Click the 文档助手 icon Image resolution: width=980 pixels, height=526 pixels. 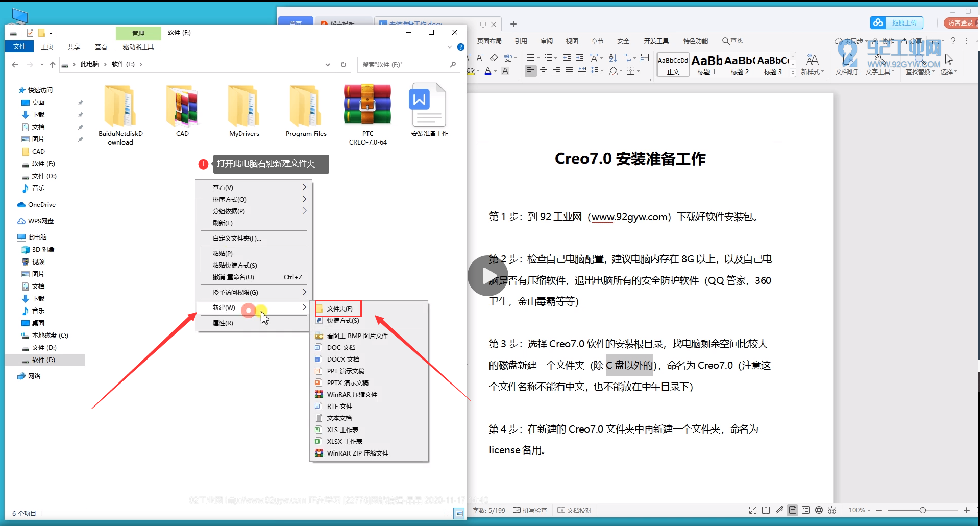pos(847,64)
